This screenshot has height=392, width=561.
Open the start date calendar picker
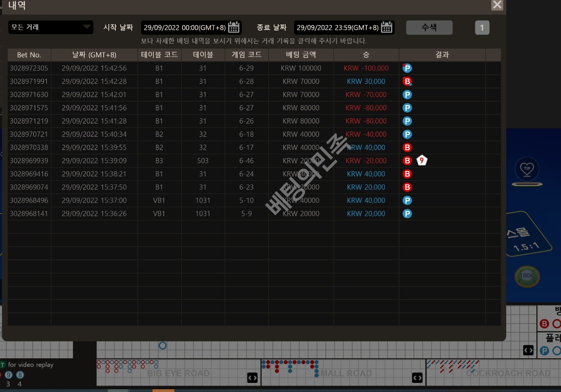point(234,27)
